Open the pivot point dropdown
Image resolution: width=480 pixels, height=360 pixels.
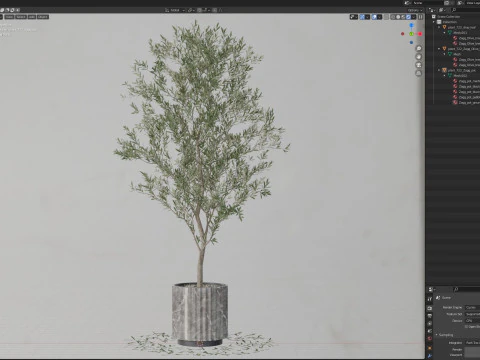click(191, 10)
